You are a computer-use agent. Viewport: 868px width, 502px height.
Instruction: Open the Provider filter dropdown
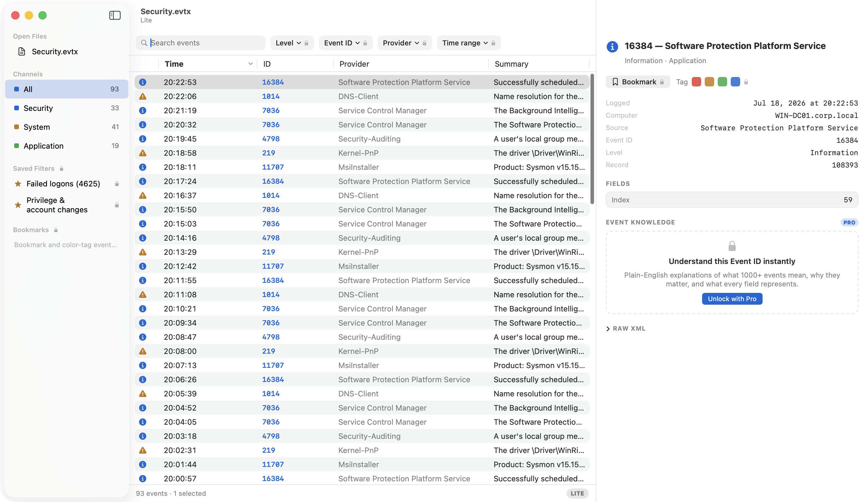[404, 43]
